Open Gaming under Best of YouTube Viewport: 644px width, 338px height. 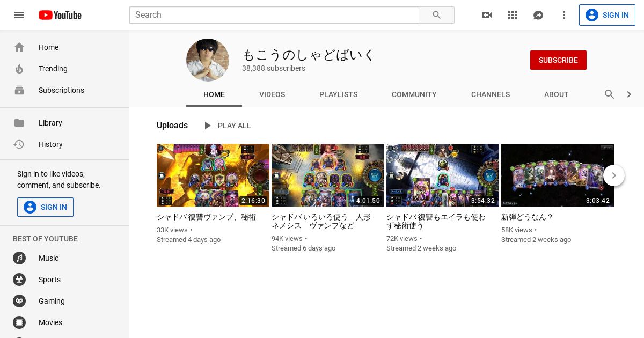[x=52, y=301]
